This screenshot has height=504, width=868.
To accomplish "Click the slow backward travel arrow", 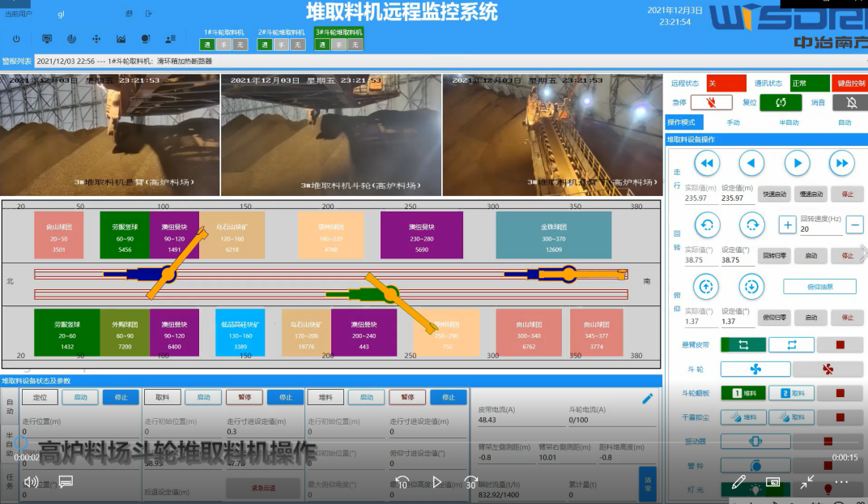I will tap(751, 164).
